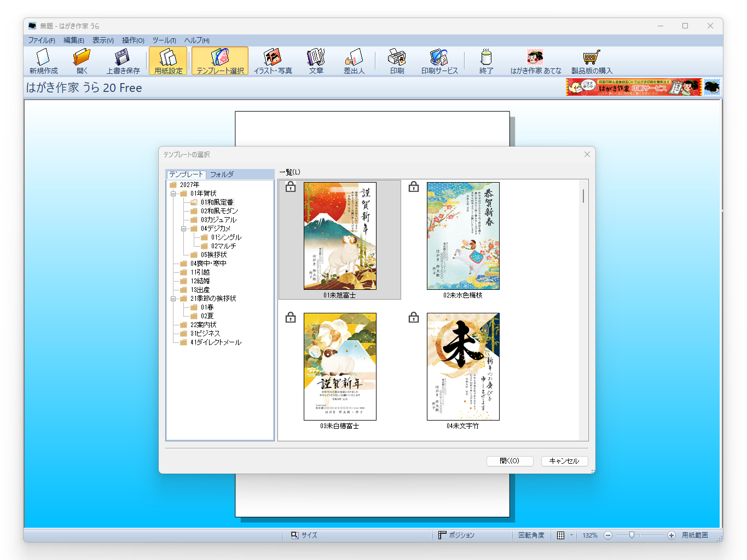Select the テンプレート選択 toolbar icon

(x=220, y=61)
